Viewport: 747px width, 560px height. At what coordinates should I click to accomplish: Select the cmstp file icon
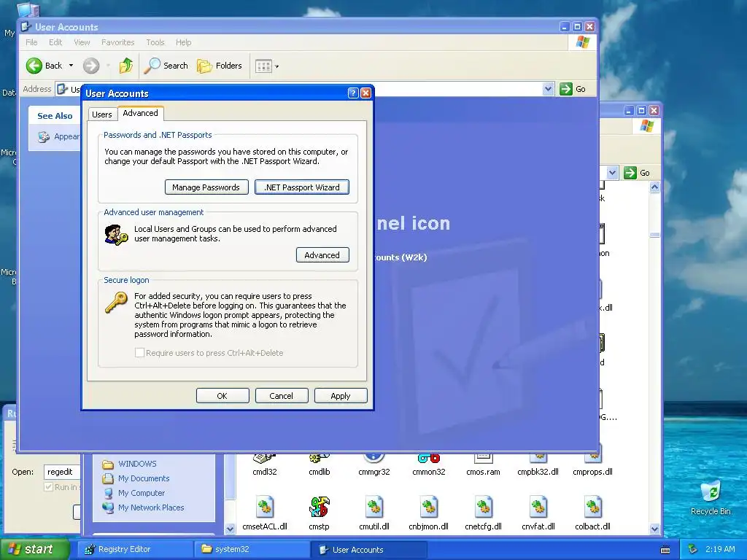320,507
